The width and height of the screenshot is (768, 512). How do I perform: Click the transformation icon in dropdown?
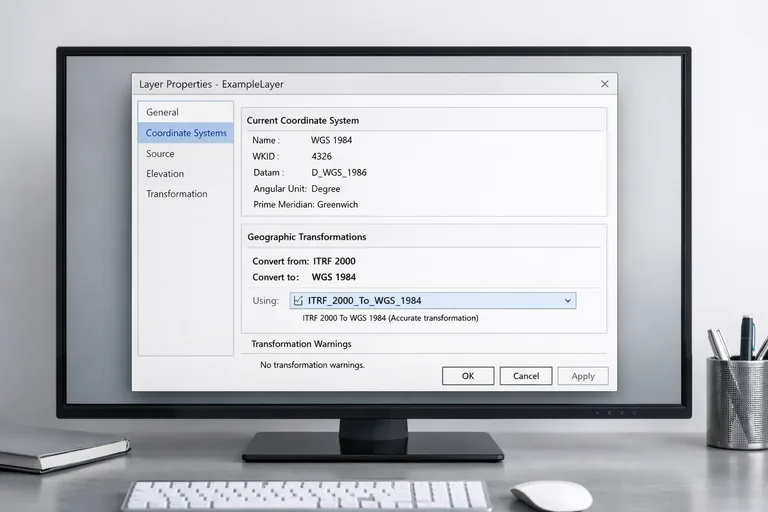point(298,301)
